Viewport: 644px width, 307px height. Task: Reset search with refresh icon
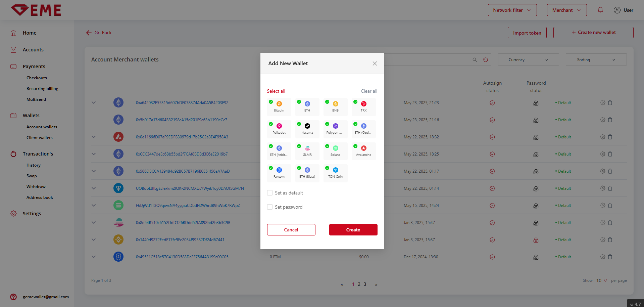[x=485, y=60]
